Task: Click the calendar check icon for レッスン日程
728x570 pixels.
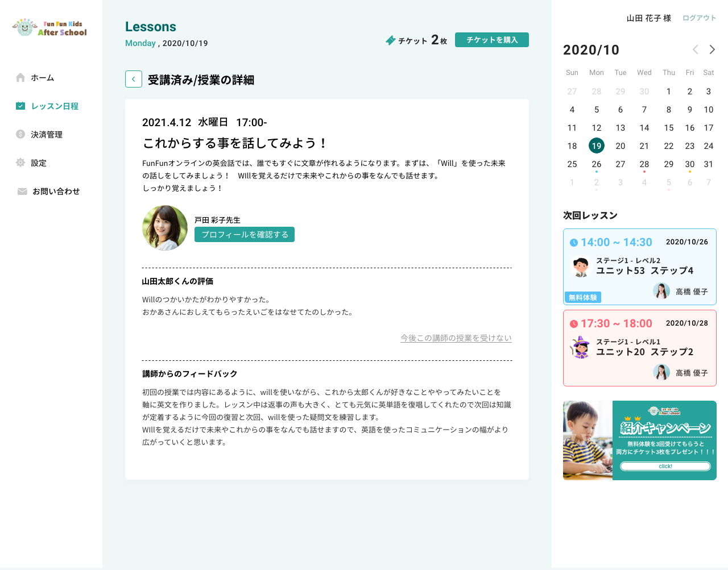Action: pyautogui.click(x=20, y=106)
